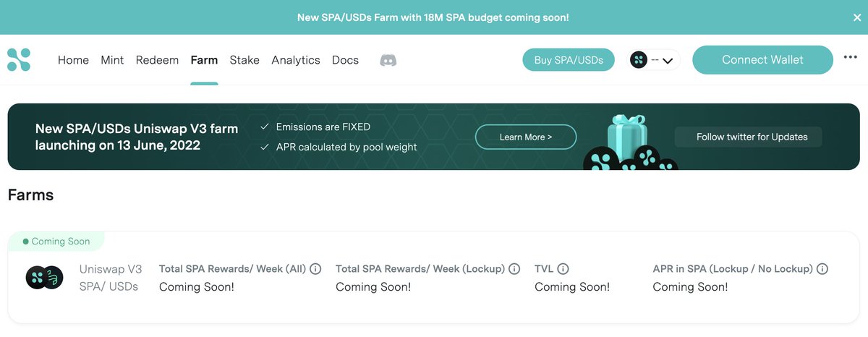Click the Coming Soon status badge
The image size is (868, 337).
[x=56, y=242]
